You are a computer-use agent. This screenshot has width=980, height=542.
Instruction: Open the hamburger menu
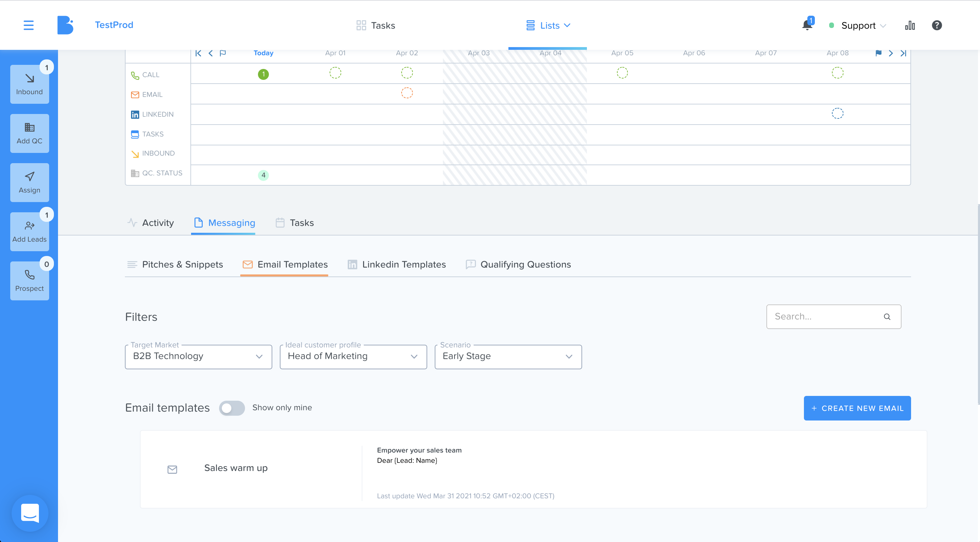click(29, 25)
